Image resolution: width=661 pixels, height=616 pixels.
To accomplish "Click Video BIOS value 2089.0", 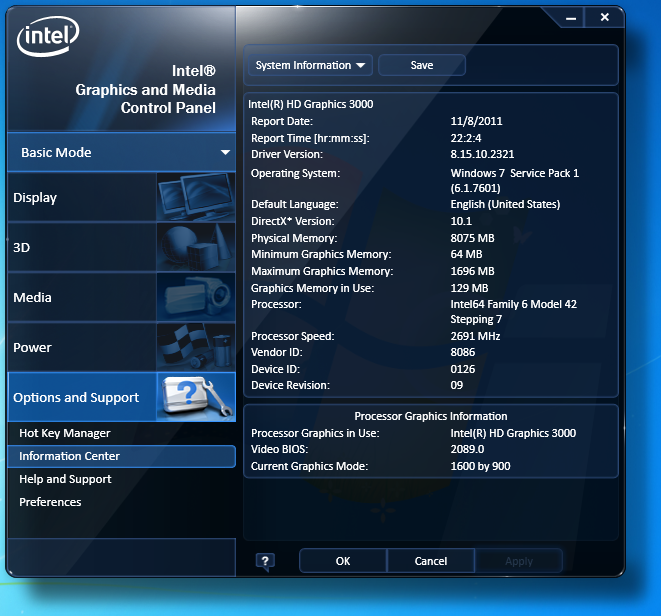I will (467, 449).
